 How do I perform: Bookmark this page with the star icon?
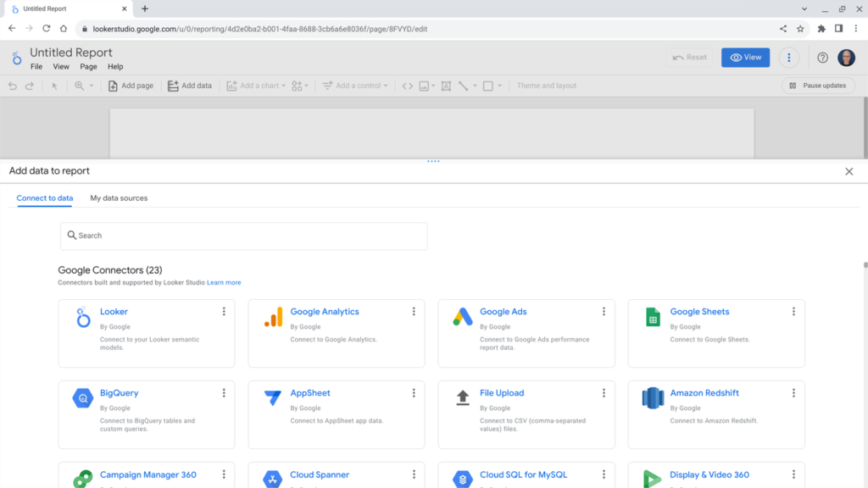(x=800, y=28)
